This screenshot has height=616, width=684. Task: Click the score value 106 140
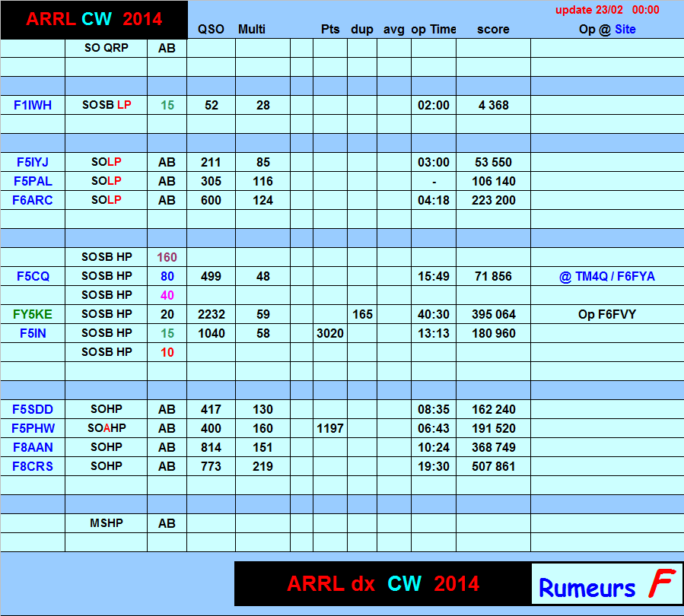click(493, 181)
